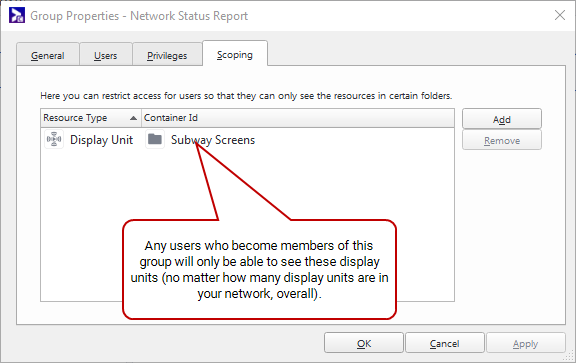Image resolution: width=576 pixels, height=363 pixels.
Task: Switch to the General tab
Action: [48, 55]
